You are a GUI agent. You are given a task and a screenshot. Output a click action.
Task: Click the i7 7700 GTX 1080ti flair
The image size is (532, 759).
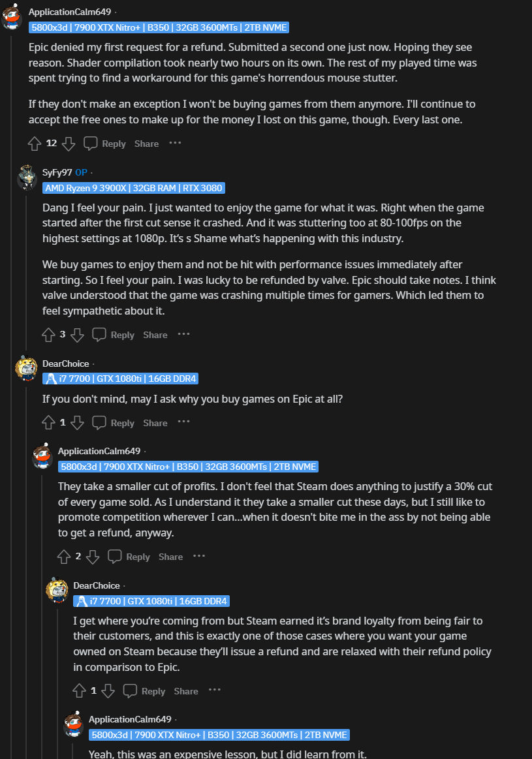pos(121,379)
